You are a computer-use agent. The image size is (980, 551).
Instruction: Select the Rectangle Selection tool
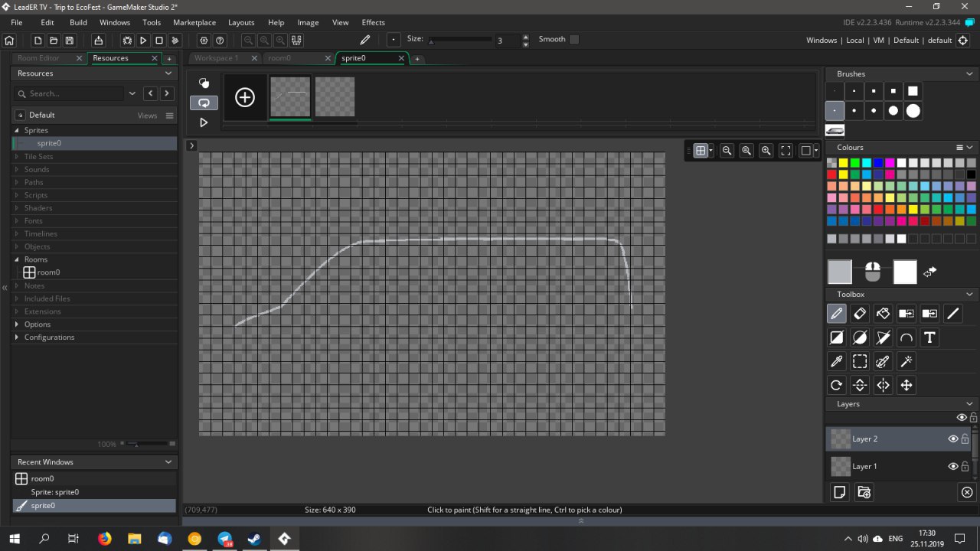pyautogui.click(x=860, y=361)
